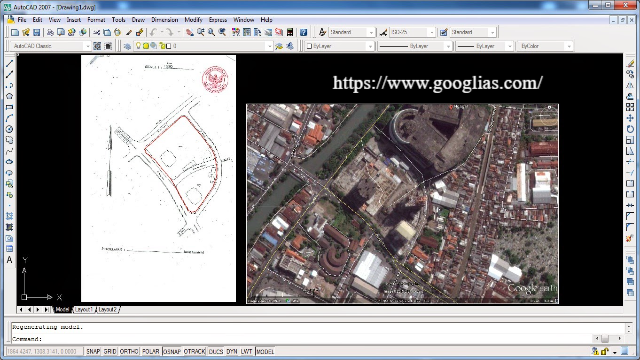
Task: Select the Spline tool
Action: tap(9, 151)
